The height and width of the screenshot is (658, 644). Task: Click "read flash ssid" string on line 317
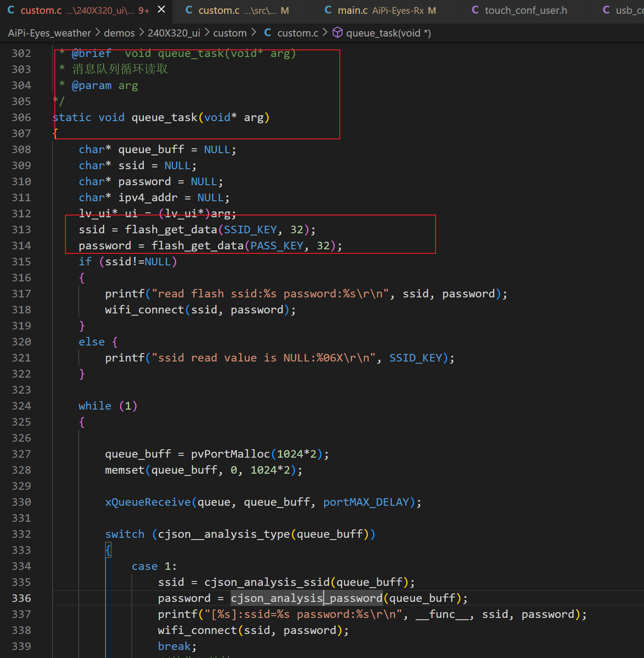(270, 294)
